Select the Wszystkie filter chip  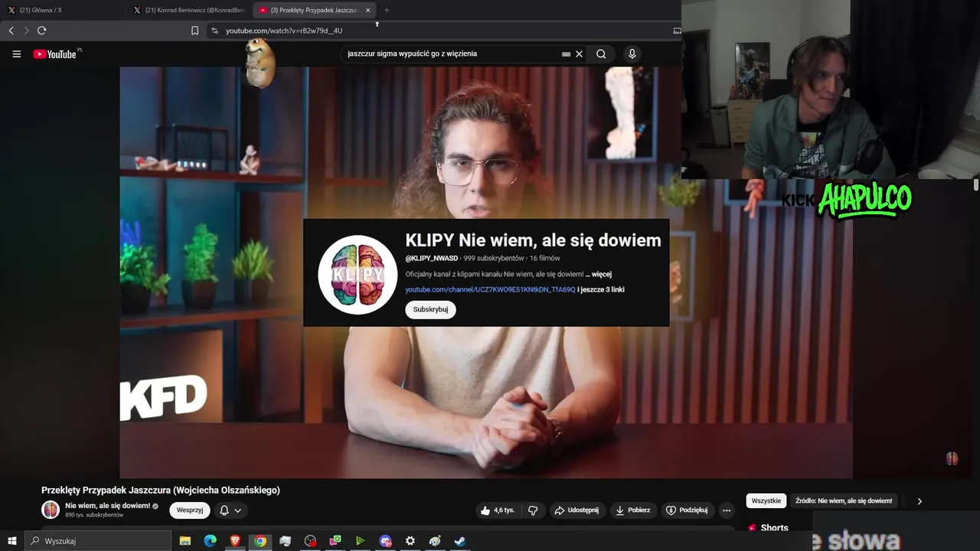tap(766, 500)
